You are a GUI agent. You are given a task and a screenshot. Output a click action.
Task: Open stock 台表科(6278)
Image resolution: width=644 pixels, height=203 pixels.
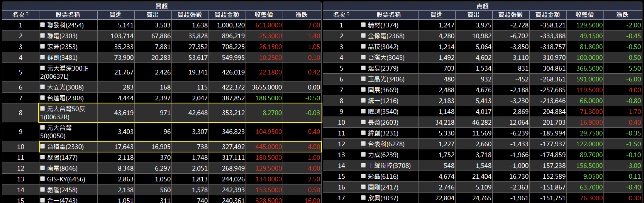386,144
